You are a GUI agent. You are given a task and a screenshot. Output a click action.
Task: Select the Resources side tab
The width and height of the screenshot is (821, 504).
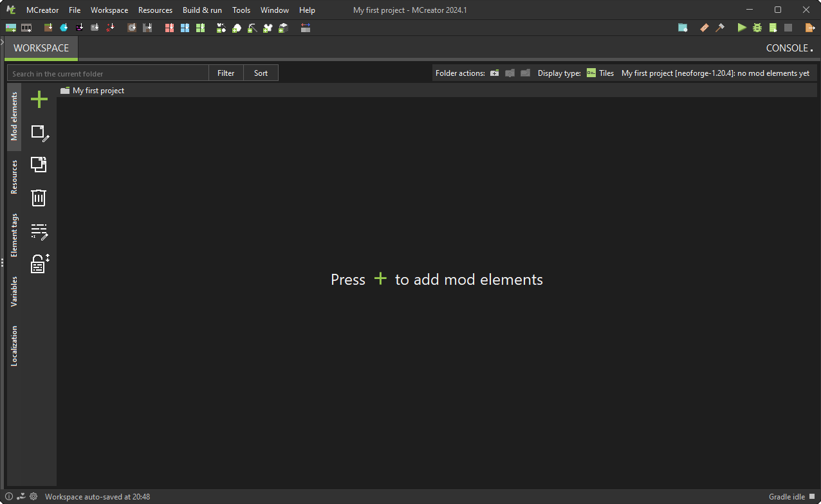tap(14, 177)
